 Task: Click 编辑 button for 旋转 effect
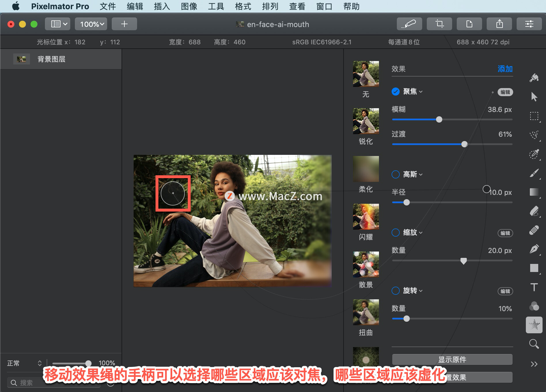(505, 291)
